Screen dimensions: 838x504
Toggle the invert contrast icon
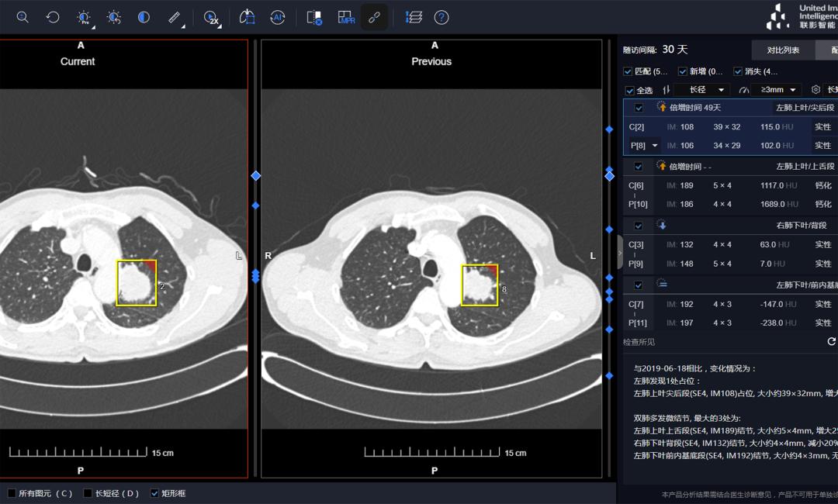click(x=144, y=17)
